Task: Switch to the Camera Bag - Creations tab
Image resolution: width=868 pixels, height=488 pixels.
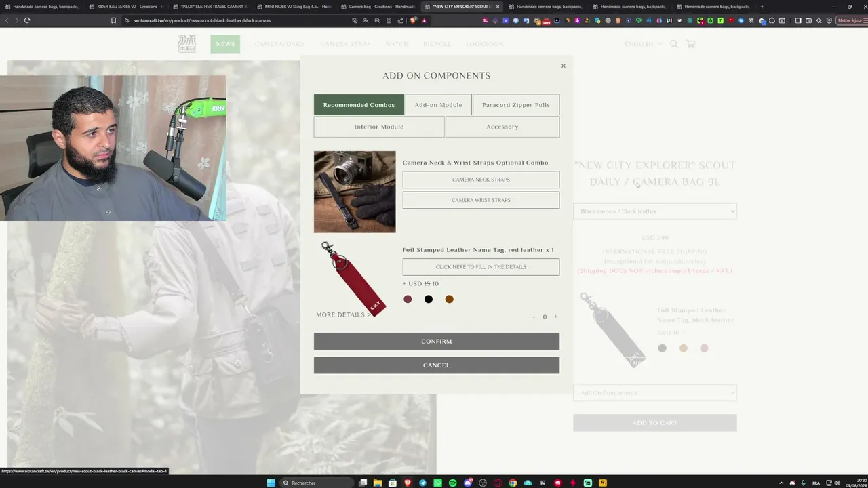Action: click(378, 7)
